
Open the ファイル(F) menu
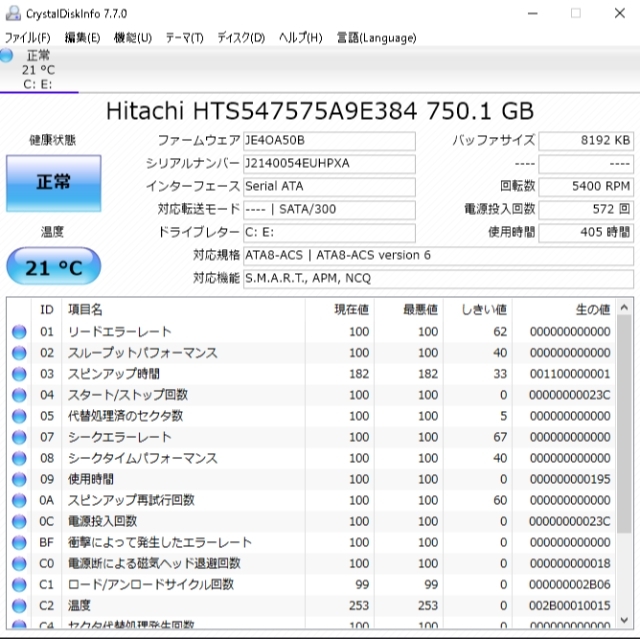tap(27, 38)
